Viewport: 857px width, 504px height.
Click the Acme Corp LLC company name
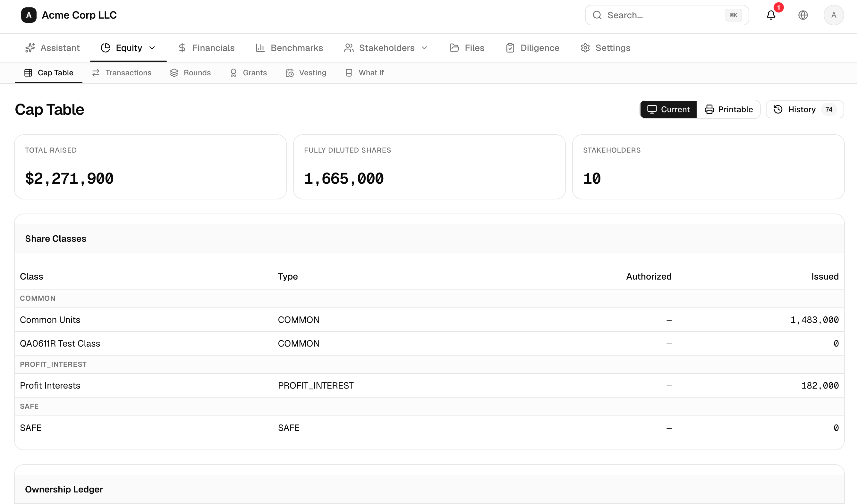click(79, 15)
